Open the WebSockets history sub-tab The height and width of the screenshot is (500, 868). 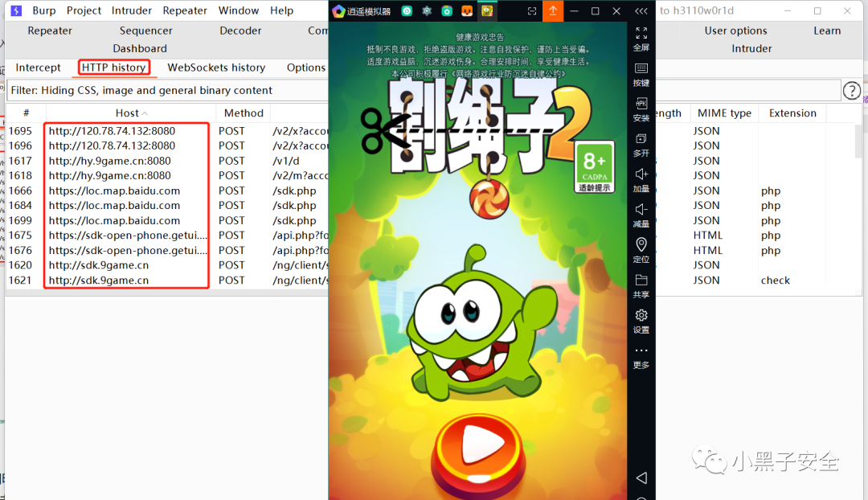(x=216, y=68)
